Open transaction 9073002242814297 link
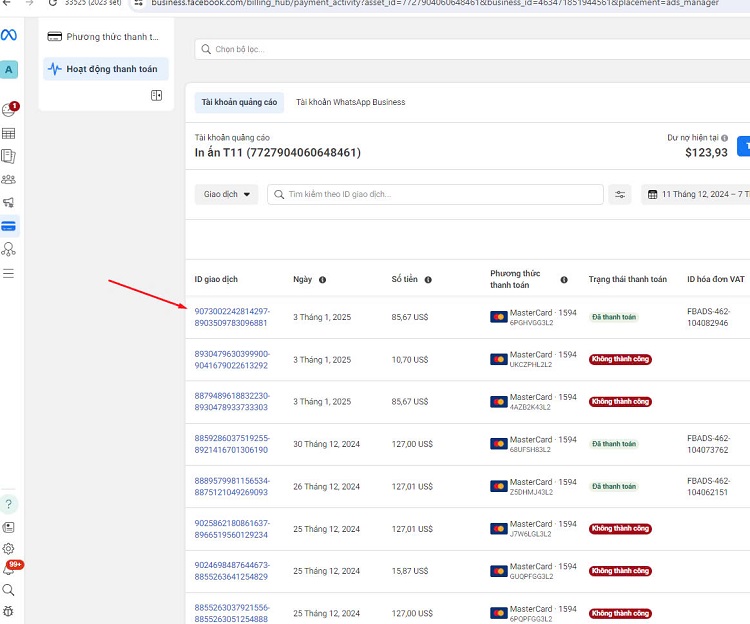The width and height of the screenshot is (750, 624). click(x=231, y=317)
